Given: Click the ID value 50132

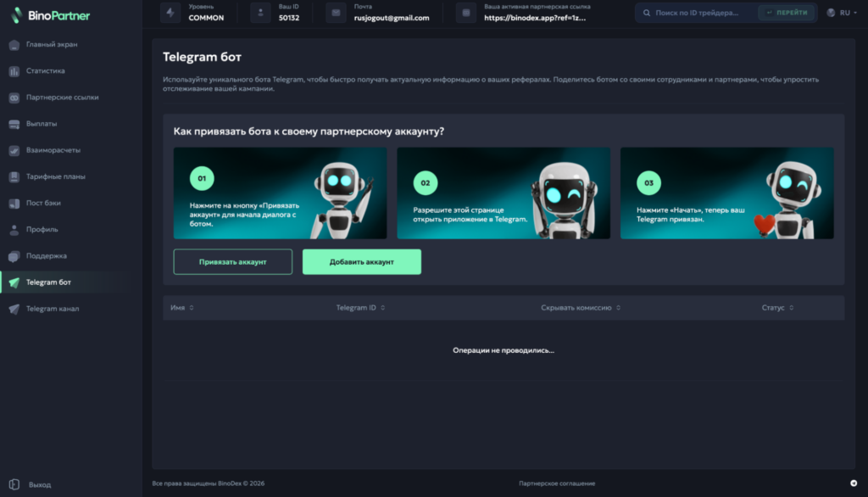Looking at the screenshot, I should click(x=289, y=18).
